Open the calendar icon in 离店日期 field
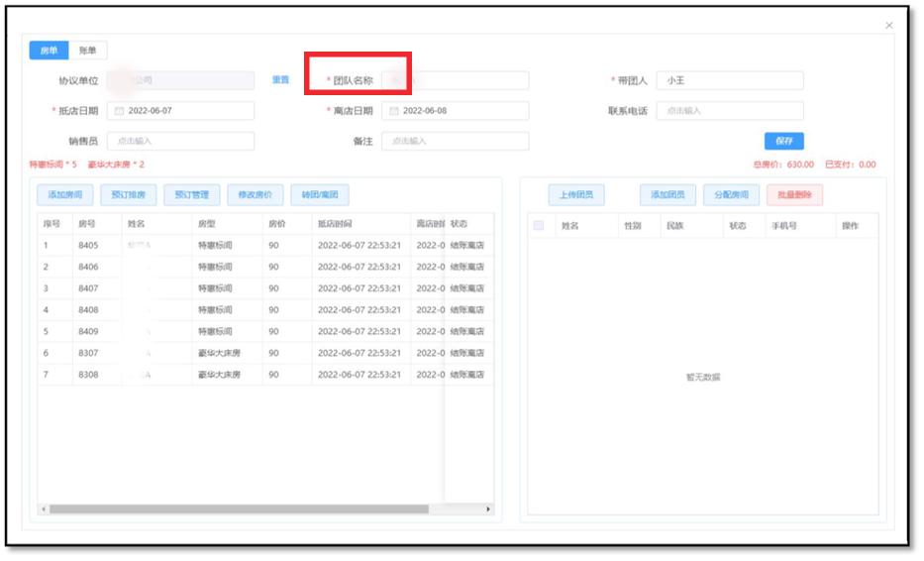The height and width of the screenshot is (561, 924). tap(394, 111)
